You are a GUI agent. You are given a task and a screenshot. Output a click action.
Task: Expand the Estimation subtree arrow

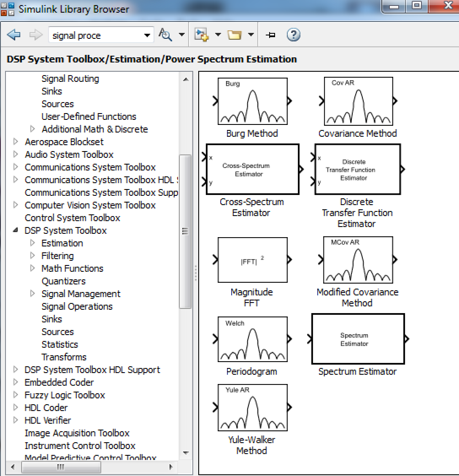(32, 243)
